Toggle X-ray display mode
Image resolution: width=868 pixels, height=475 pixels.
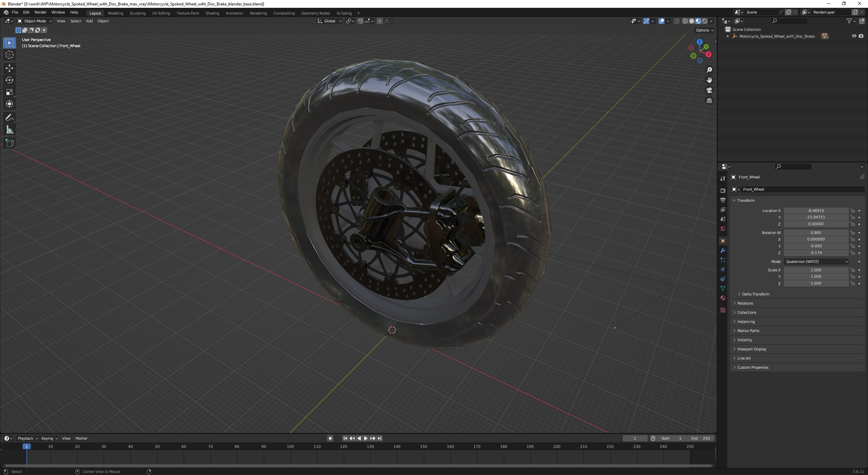point(676,21)
